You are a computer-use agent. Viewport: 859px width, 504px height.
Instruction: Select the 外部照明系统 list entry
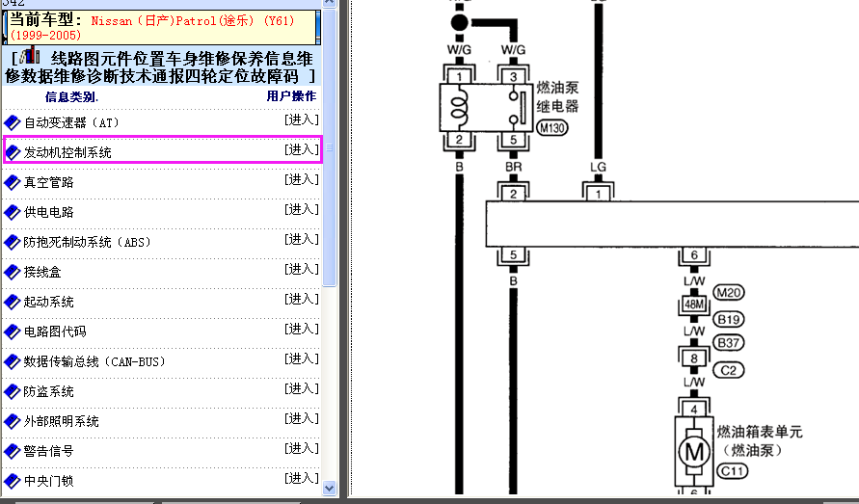(62, 421)
